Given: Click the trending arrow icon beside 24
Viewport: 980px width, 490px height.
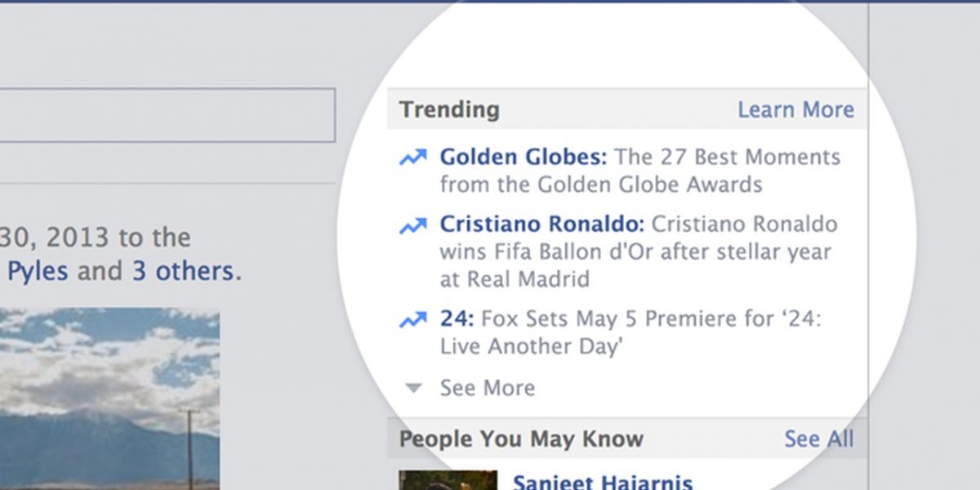Looking at the screenshot, I should click(x=413, y=319).
